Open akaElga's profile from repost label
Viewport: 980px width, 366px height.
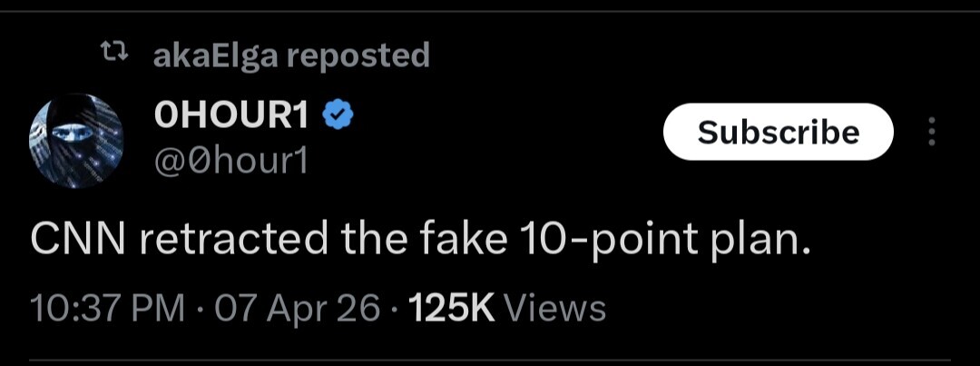coord(217,56)
